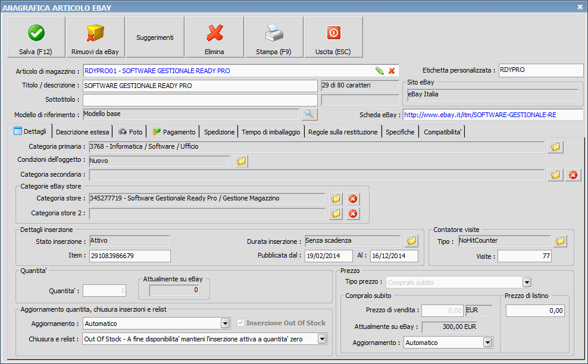Open the Suggerimenti button
Screen dimensions: 588x364
point(155,37)
